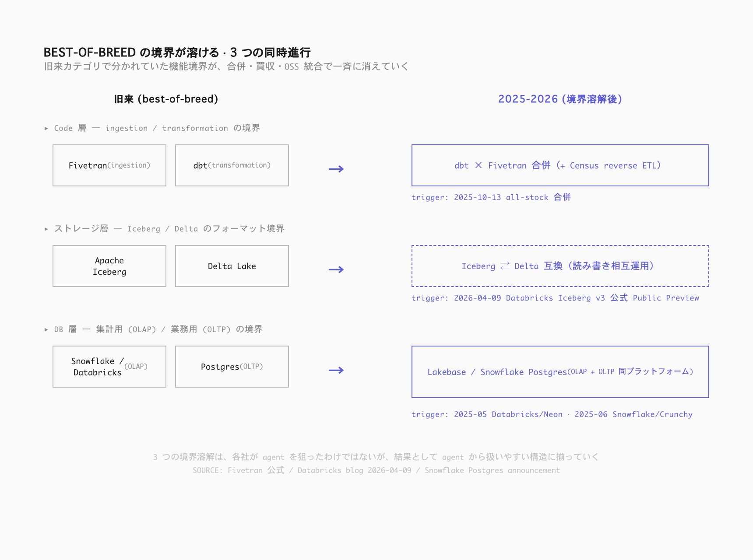
Task: Click the triangle bullet before 'Code 層'
Action: (x=46, y=128)
